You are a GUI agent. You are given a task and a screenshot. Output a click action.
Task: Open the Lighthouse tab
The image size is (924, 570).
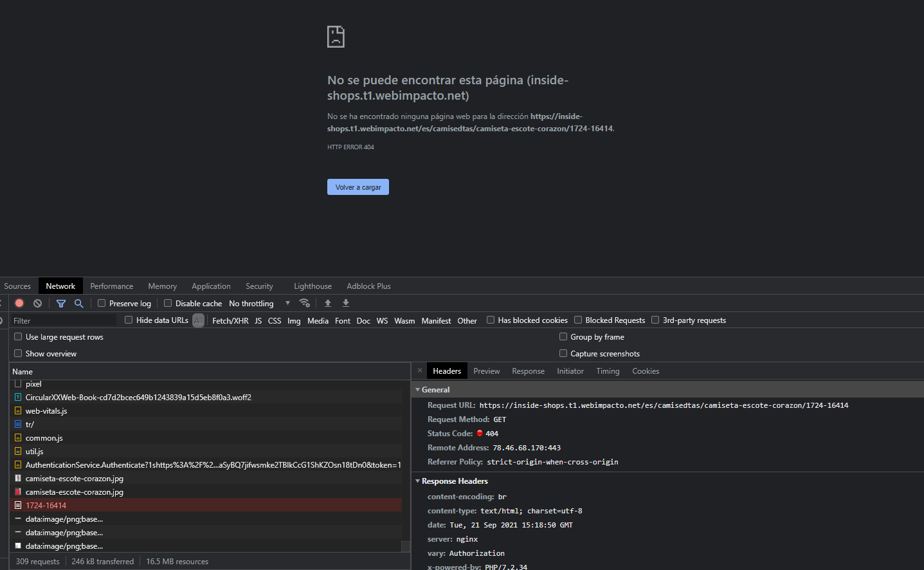tap(313, 286)
